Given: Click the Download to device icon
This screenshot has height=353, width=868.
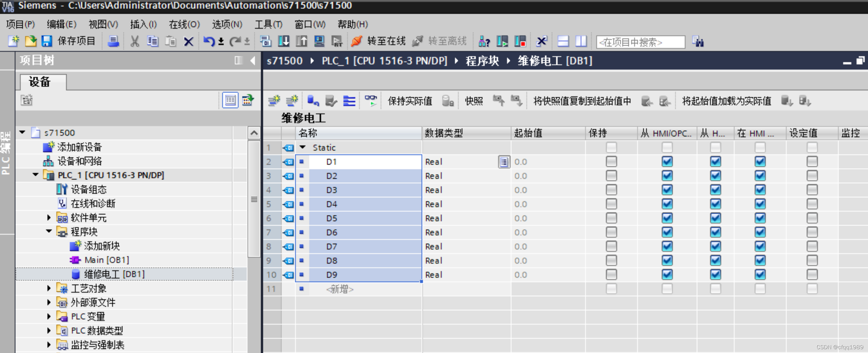Looking at the screenshot, I should (284, 41).
